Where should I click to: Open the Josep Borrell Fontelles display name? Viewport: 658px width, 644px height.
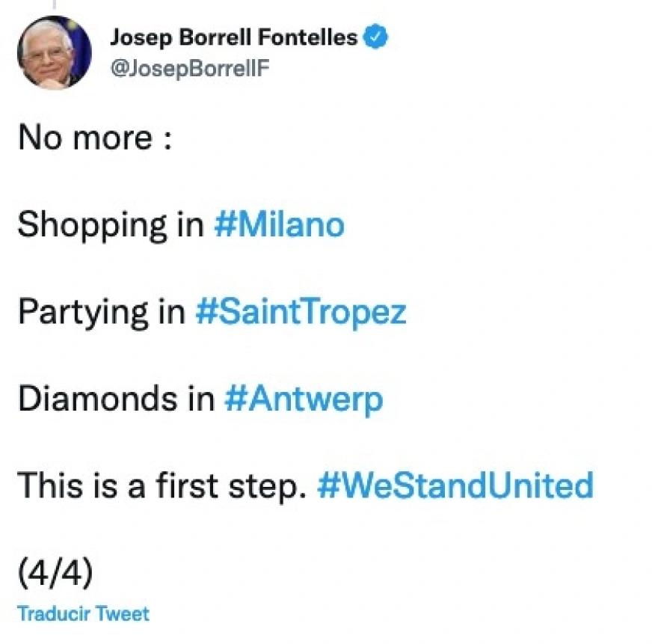[234, 37]
